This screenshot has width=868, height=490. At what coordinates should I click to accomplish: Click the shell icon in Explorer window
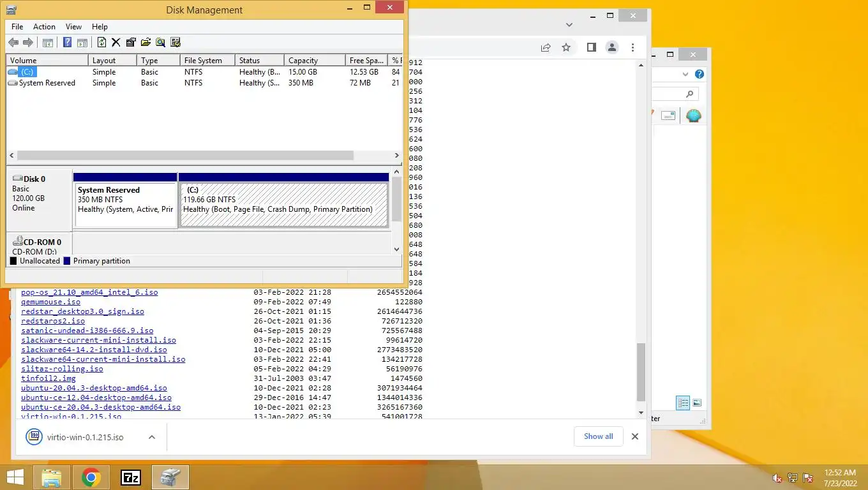click(x=693, y=115)
